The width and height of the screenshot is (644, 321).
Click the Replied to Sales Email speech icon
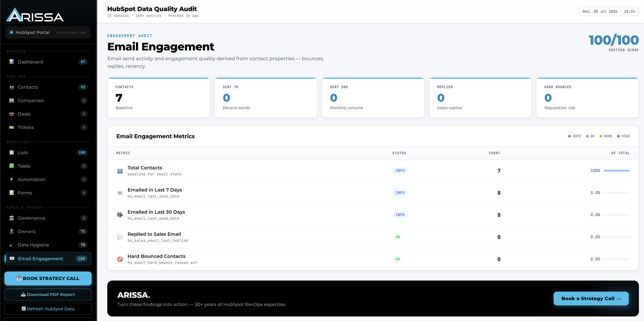tap(120, 237)
